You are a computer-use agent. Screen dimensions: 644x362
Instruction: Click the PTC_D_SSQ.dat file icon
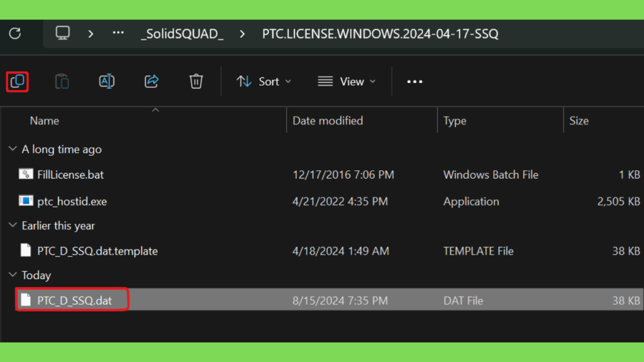tap(26, 300)
